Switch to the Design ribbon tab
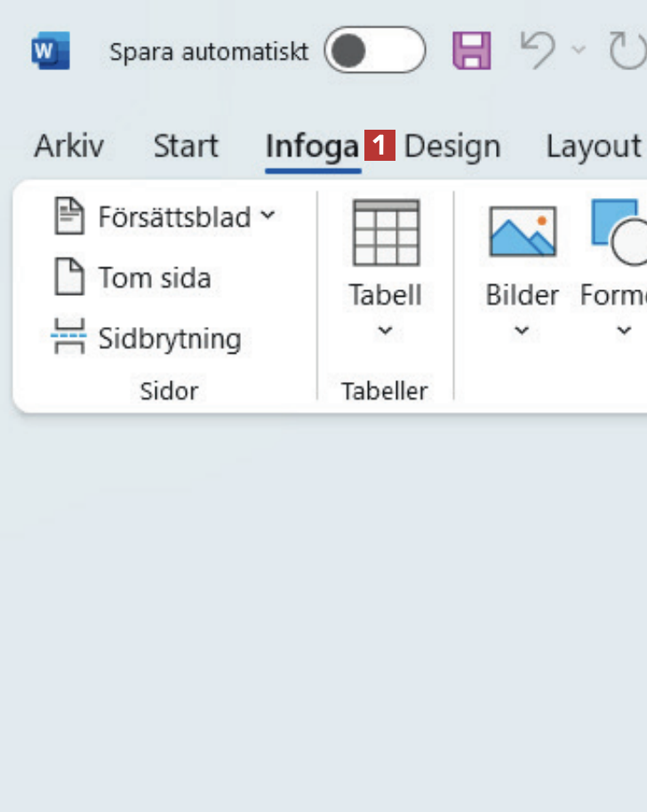Screen dimensions: 647x812 click(452, 147)
